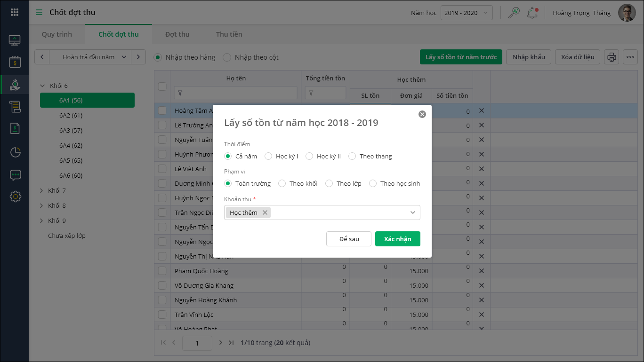Image resolution: width=644 pixels, height=362 pixels.
Task: Close the dialog with the X icon
Action: [x=422, y=114]
